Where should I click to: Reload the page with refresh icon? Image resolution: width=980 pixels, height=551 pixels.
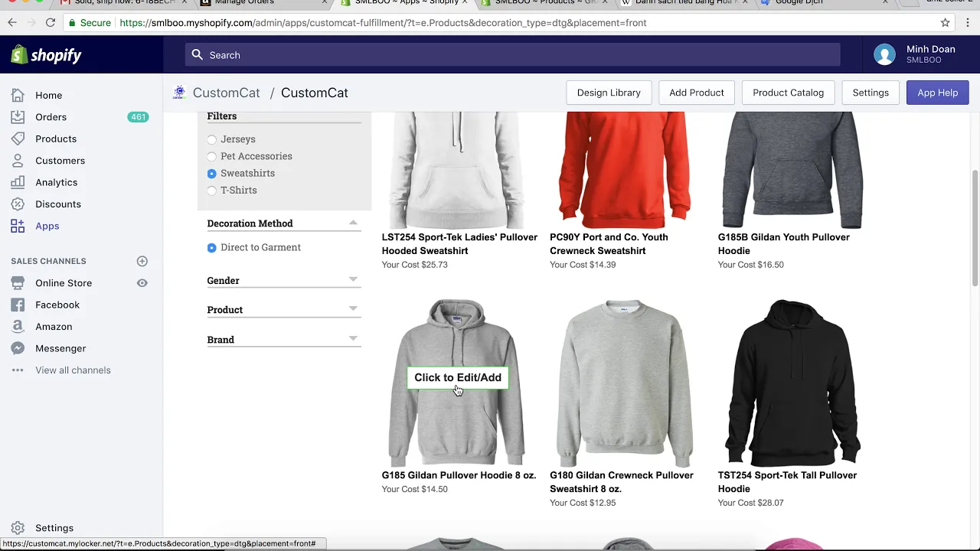[x=51, y=23]
